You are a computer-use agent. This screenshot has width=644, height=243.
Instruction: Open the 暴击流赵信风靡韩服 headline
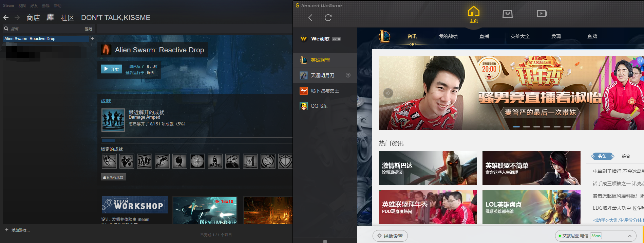click(618, 196)
